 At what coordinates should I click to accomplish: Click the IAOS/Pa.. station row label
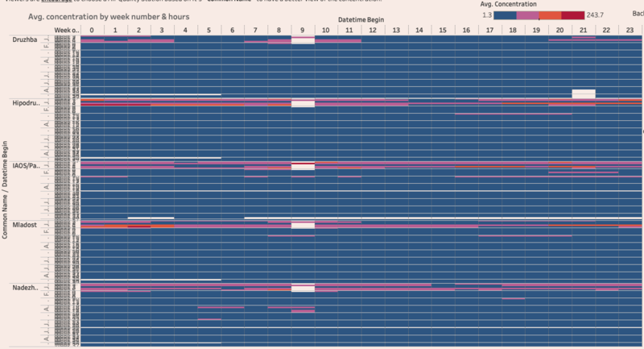27,166
